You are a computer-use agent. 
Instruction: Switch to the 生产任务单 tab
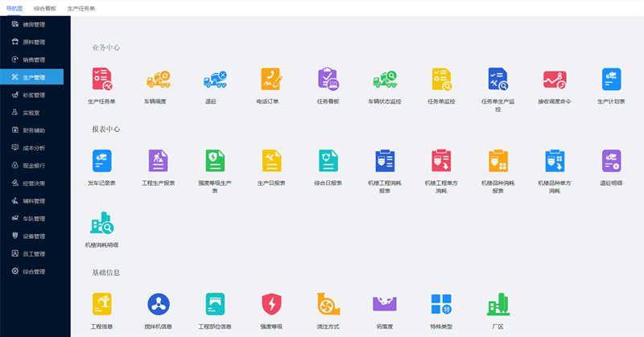[x=80, y=7]
